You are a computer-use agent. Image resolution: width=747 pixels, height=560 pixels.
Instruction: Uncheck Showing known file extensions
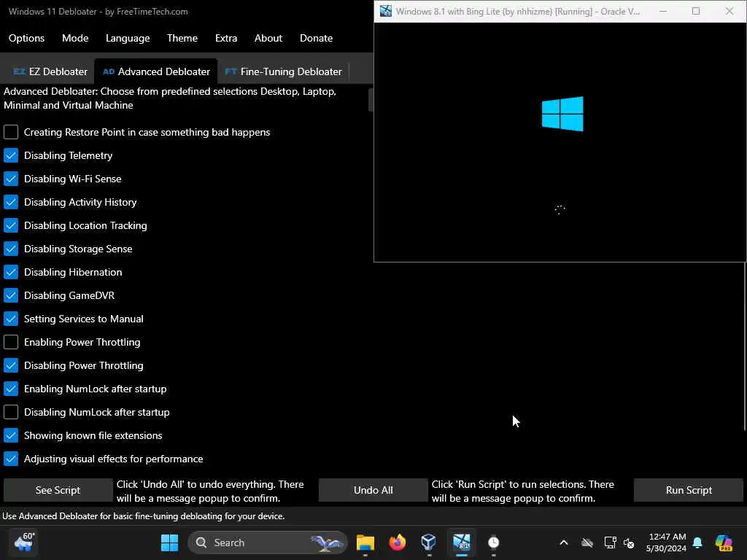tap(11, 435)
